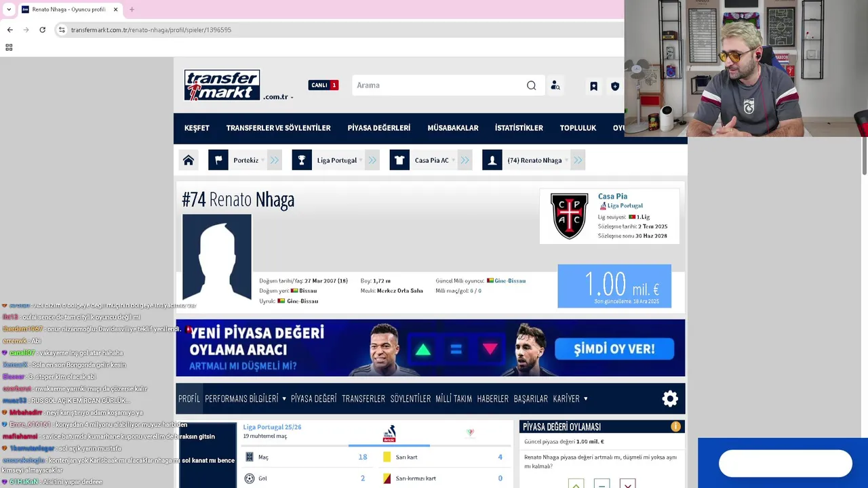Open the Liga Portugal 25/26 stats link

(x=272, y=427)
